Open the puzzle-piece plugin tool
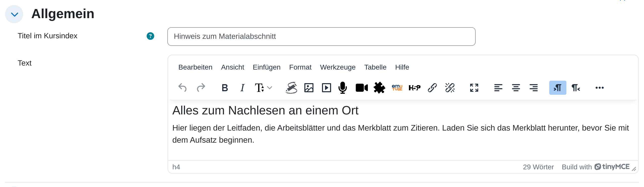This screenshot has width=644, height=187. [x=379, y=88]
